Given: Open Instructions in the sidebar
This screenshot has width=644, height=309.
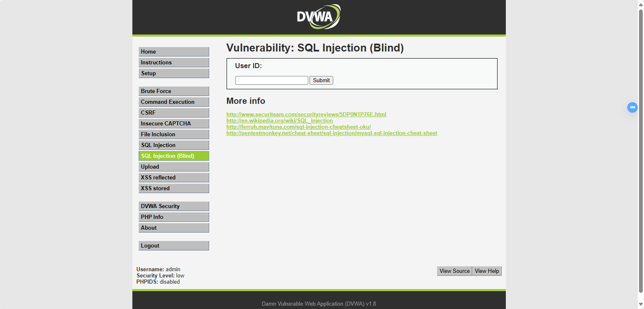Looking at the screenshot, I should click(173, 63).
